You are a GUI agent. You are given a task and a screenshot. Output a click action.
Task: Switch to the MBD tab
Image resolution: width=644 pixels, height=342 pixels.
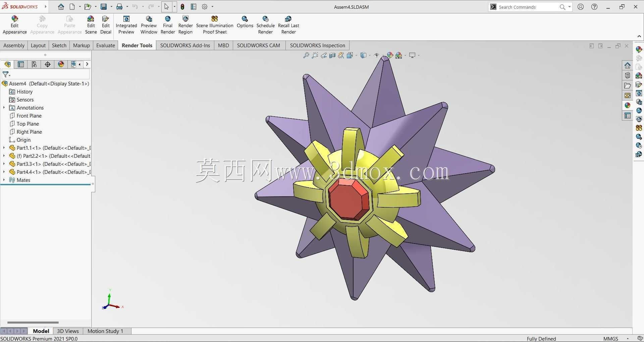click(223, 46)
